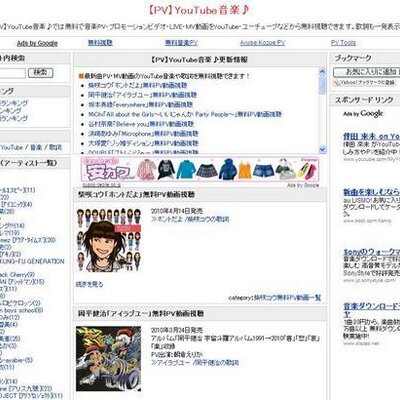This screenshot has width=400, height=400.
Task: Click the update list scrollbar thumb
Action: pos(322,84)
